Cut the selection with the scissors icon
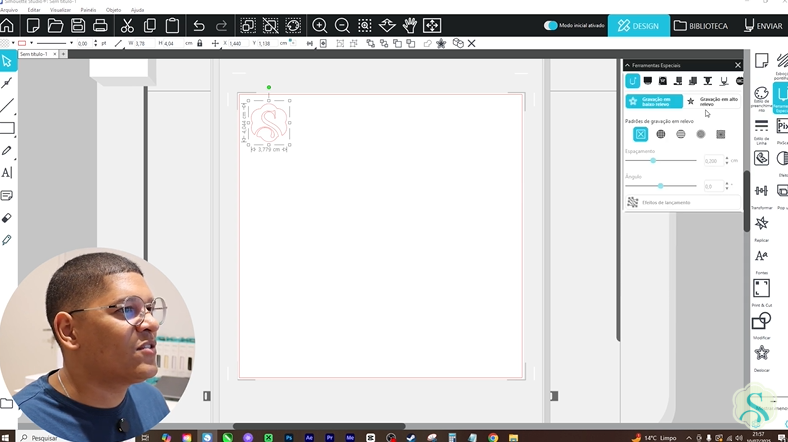 tap(127, 25)
